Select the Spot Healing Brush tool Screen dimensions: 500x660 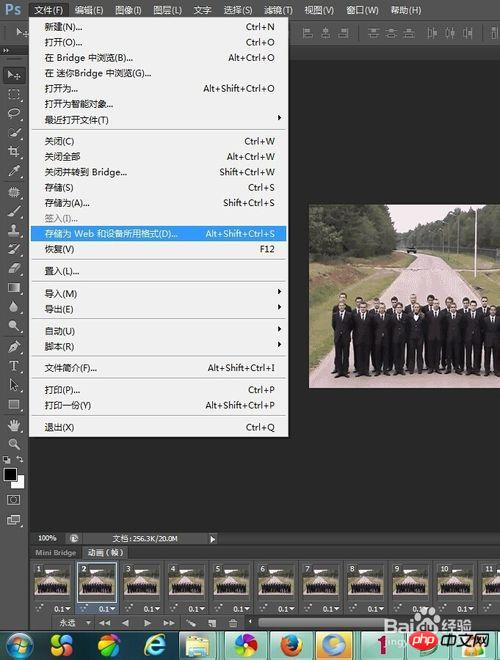[14, 192]
